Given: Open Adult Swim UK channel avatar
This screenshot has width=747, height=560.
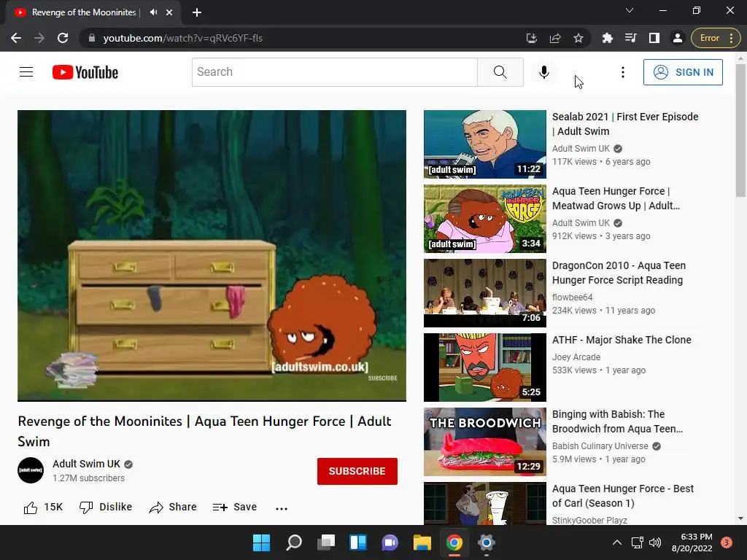Looking at the screenshot, I should click(31, 470).
